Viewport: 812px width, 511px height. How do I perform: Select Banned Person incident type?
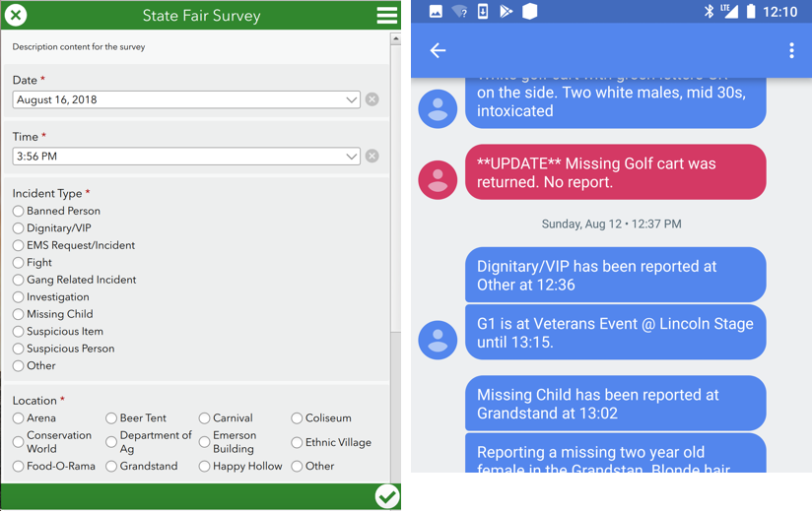pos(18,211)
